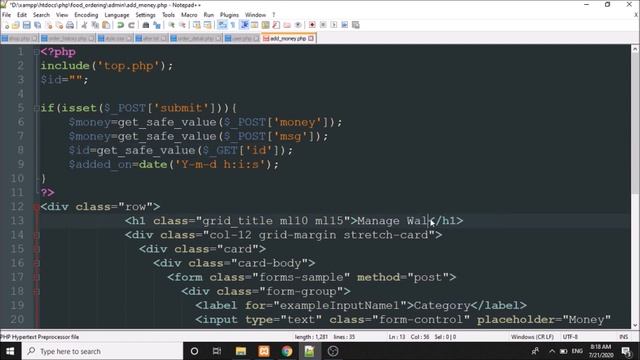Click the Open file toolbar icon
The image size is (640, 360).
tap(16, 25)
